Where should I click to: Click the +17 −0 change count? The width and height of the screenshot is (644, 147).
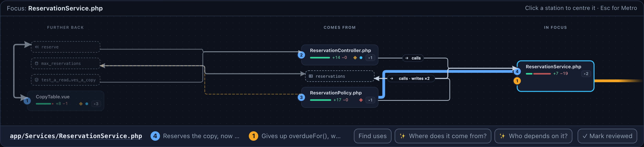coord(341,100)
